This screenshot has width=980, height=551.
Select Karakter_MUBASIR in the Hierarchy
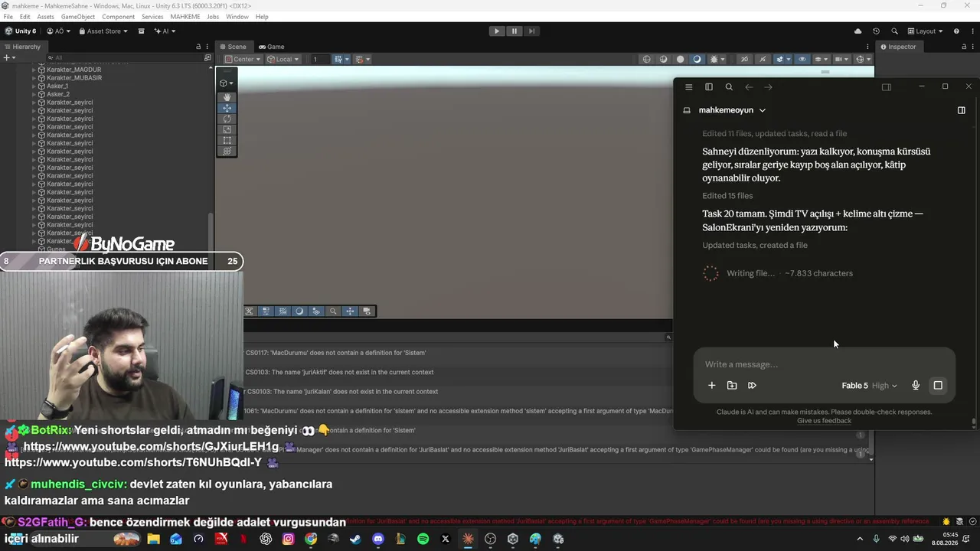(x=74, y=78)
